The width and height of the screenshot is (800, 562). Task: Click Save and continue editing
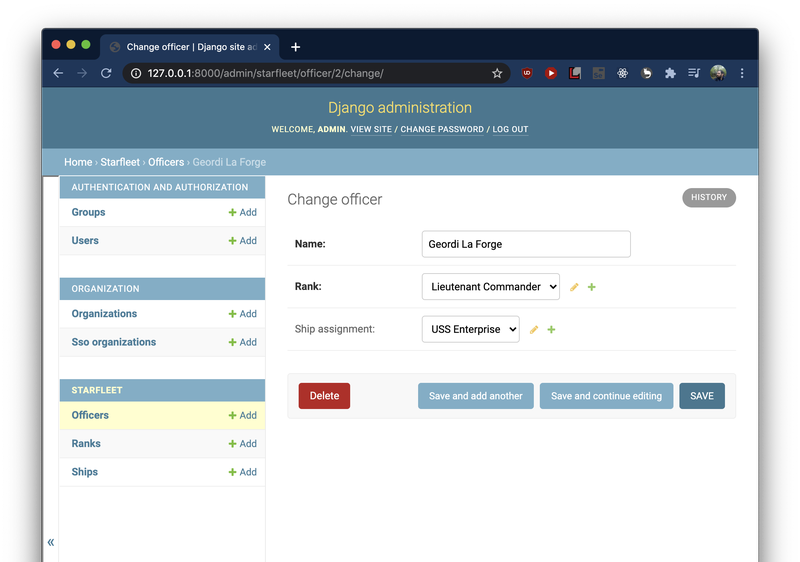pyautogui.click(x=606, y=396)
